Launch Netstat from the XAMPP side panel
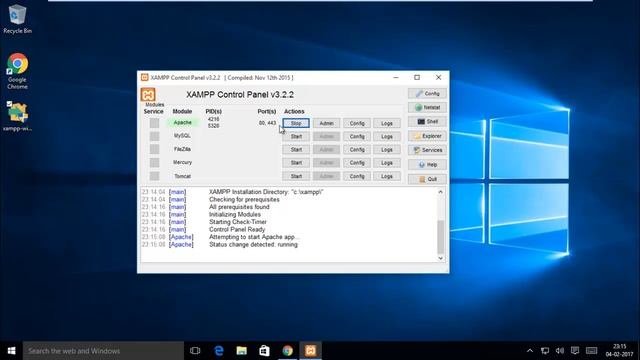 (x=427, y=107)
